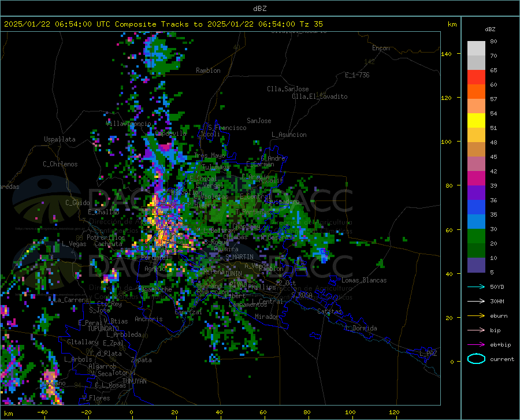This screenshot has height=420, width=520.
Task: Click the Catitas label
Action: 329,311
